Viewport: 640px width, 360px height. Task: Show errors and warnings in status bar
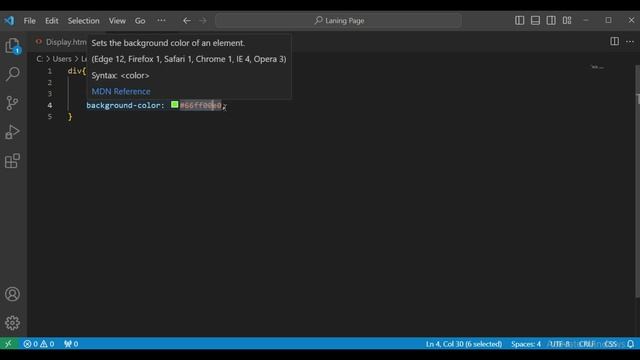click(x=39, y=344)
